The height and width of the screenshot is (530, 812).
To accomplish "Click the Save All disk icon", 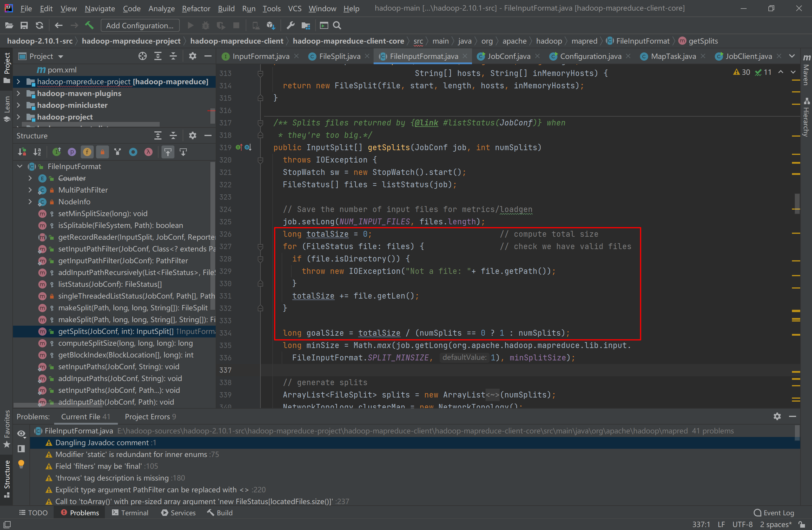I will [24, 25].
